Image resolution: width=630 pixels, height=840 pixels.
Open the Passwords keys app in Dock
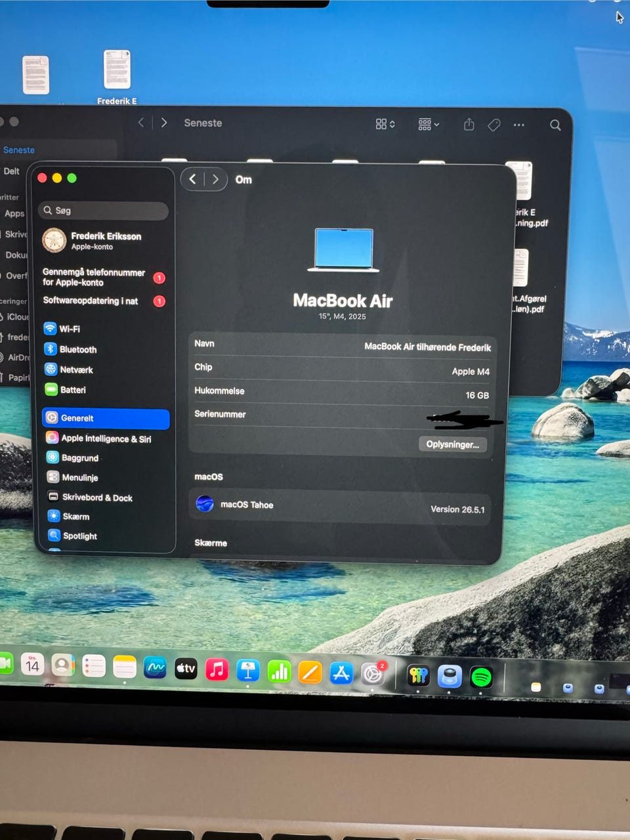pyautogui.click(x=419, y=675)
